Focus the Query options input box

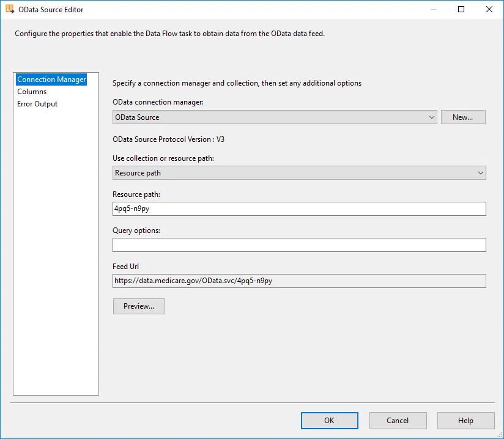pos(299,245)
